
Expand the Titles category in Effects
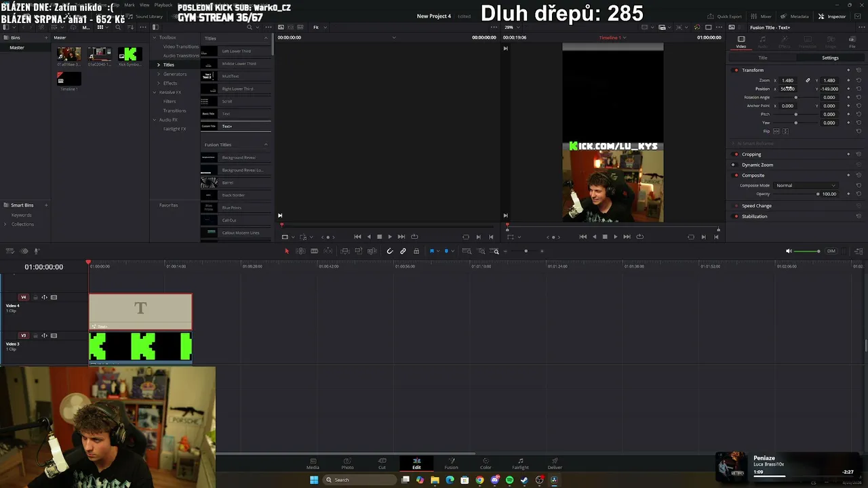pyautogui.click(x=159, y=64)
